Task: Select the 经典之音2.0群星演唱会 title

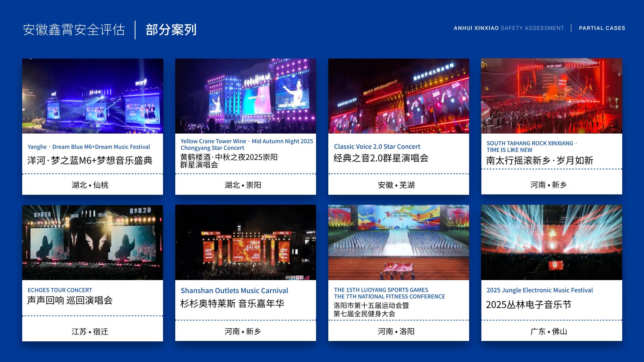Action: [x=381, y=158]
